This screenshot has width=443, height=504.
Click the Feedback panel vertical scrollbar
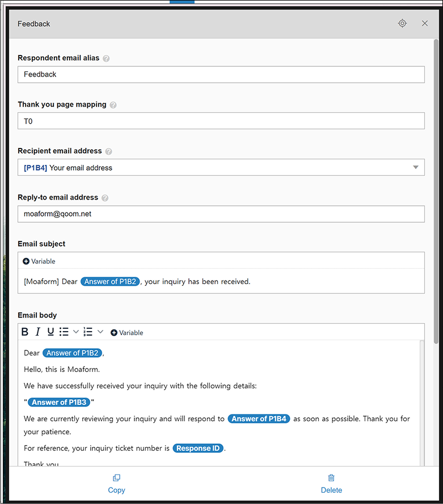(x=436, y=192)
